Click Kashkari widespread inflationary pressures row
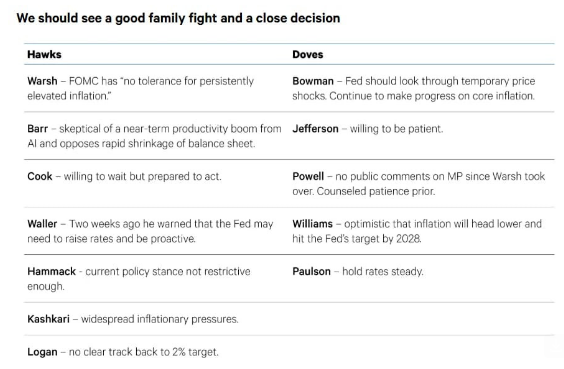Image resolution: width=564 pixels, height=369 pixels. coord(133,319)
